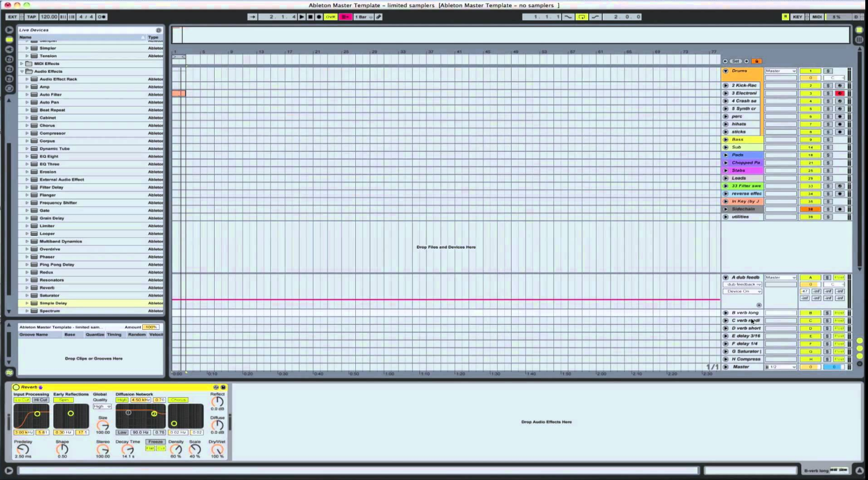Unfold the Drums group track

pos(726,71)
